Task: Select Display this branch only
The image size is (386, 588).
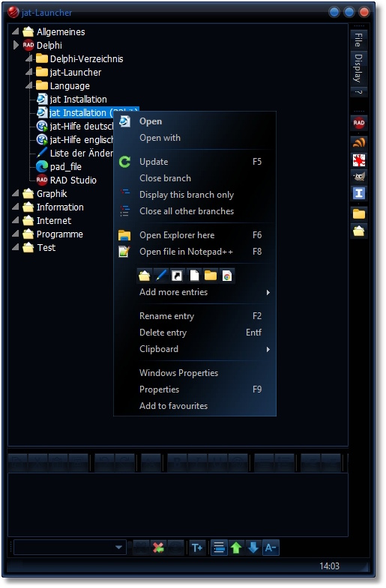Action: point(195,195)
